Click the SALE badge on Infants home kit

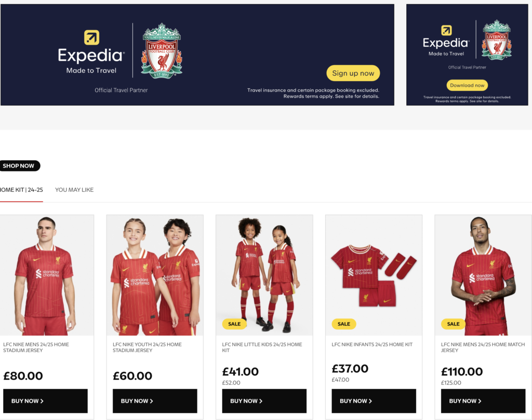point(344,324)
